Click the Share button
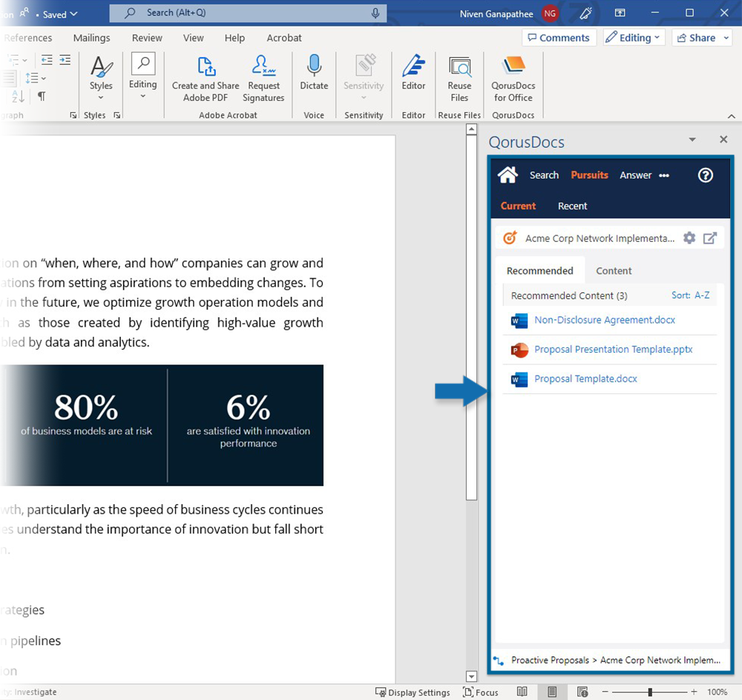Screen dimensions: 742x700 click(696, 38)
